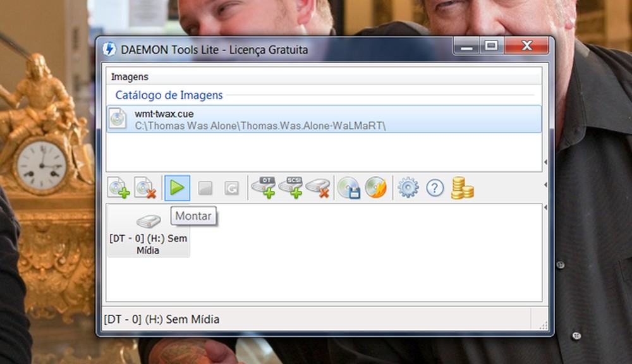This screenshot has height=364, width=632.
Task: Click the Unmount all drives icon
Action: 231,188
